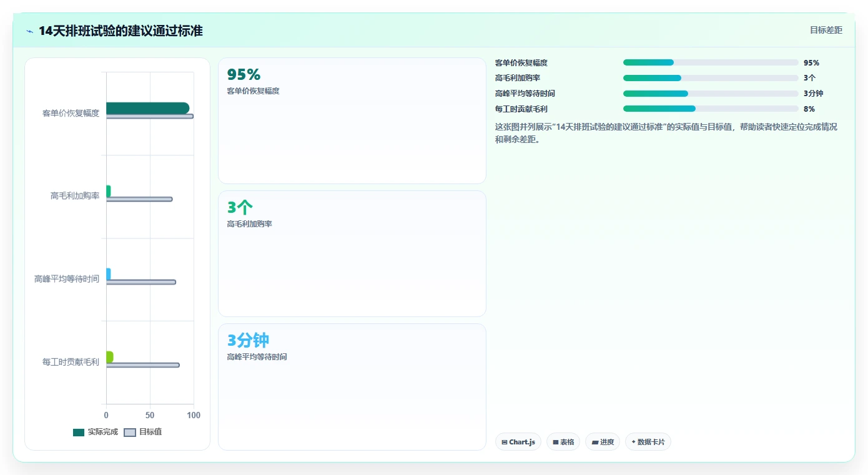Click the 高峰平均等待时间 label under 3分钟 card value

(x=257, y=357)
